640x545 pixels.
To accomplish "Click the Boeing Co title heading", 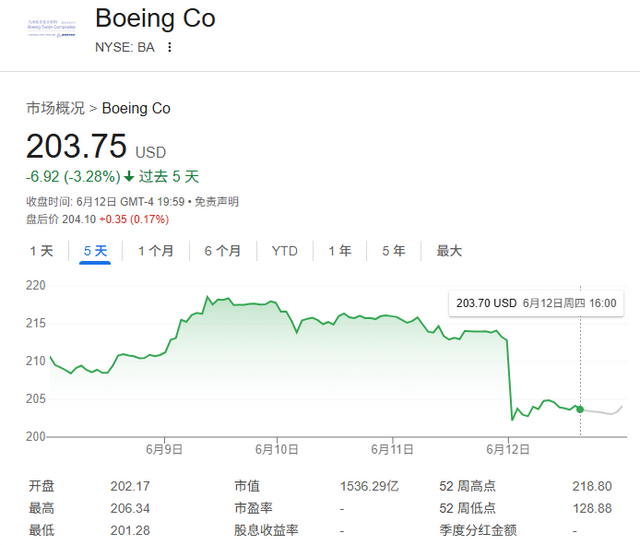I will pos(155,19).
